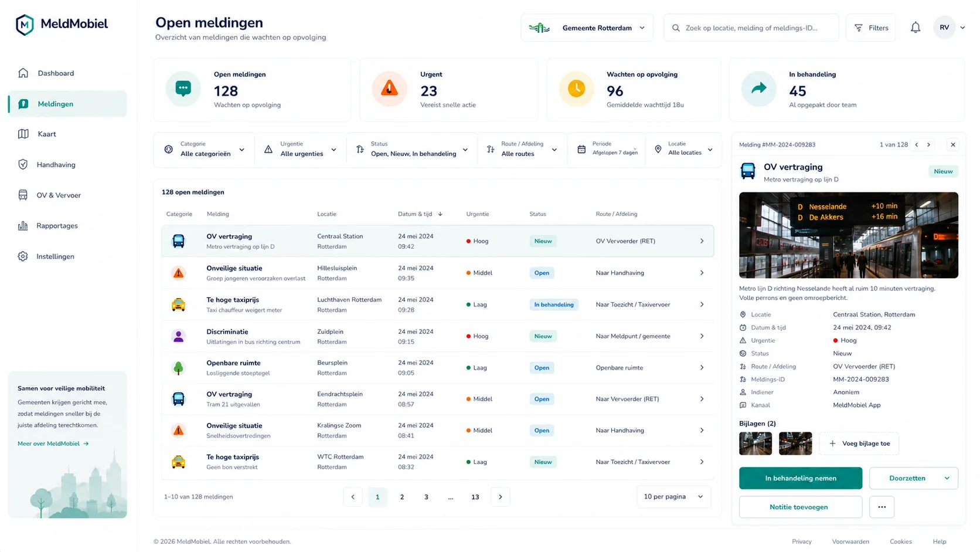Click the Kaart map icon
The image size is (980, 552).
pyautogui.click(x=23, y=134)
